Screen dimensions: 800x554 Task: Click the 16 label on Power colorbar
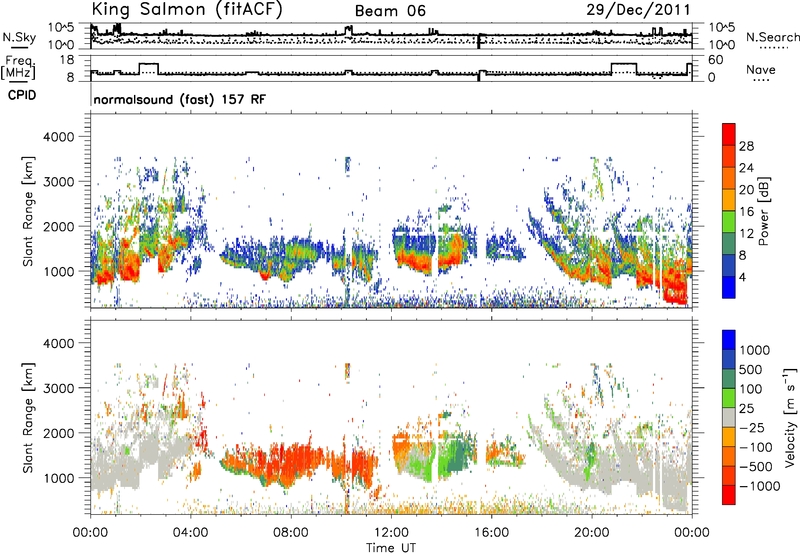pyautogui.click(x=746, y=212)
